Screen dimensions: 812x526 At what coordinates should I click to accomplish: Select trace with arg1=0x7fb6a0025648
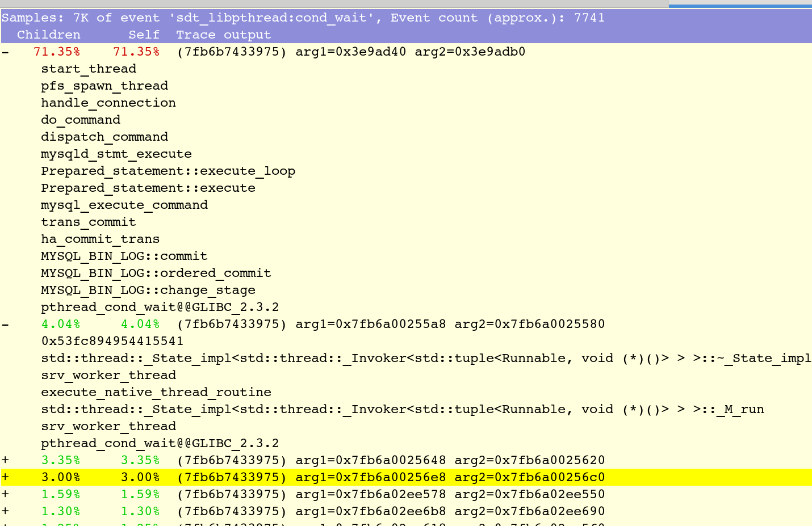[391, 460]
